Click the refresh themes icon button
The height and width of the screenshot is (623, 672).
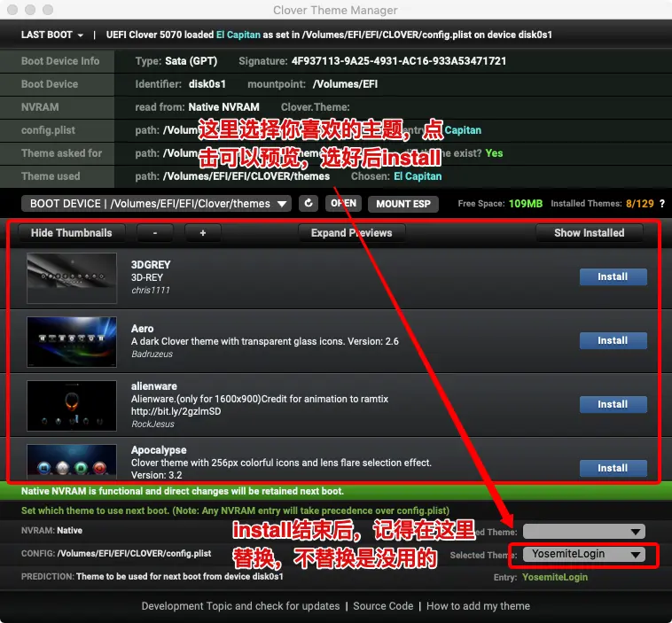coord(309,203)
